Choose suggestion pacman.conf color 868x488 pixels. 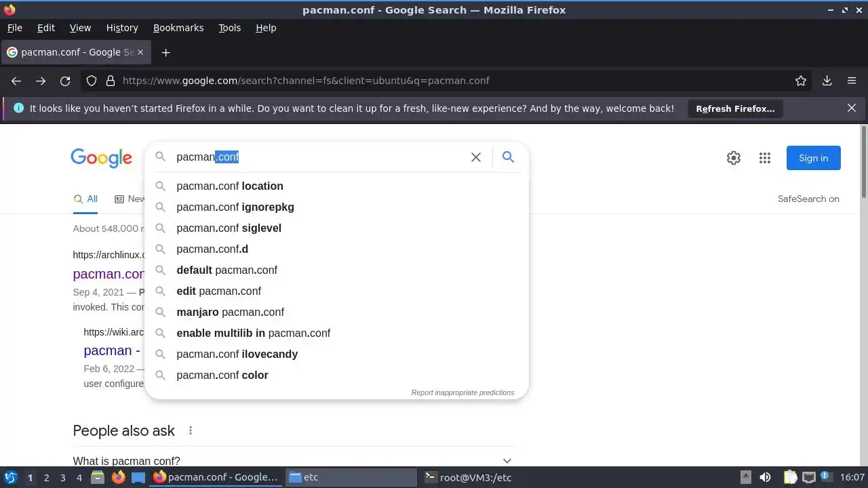click(336, 375)
